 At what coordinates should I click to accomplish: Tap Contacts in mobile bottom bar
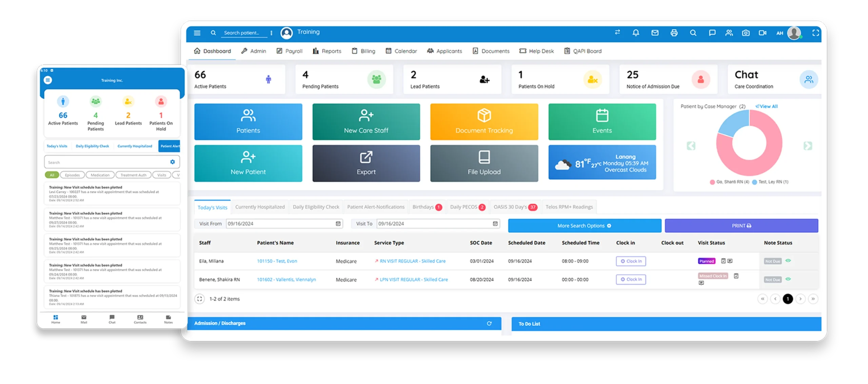point(140,319)
